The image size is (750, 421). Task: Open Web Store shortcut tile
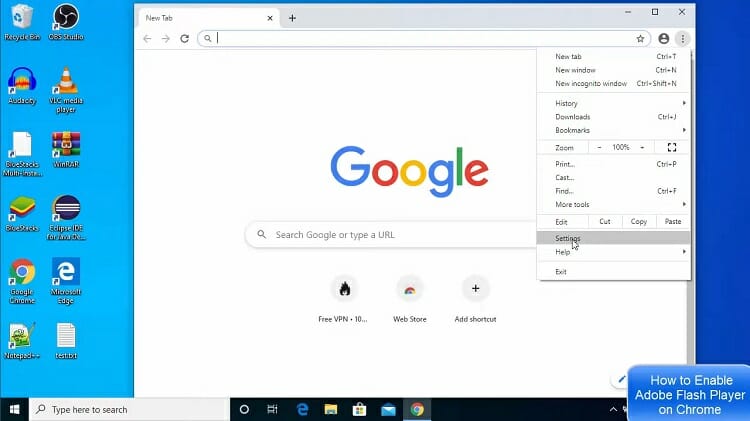tap(409, 299)
